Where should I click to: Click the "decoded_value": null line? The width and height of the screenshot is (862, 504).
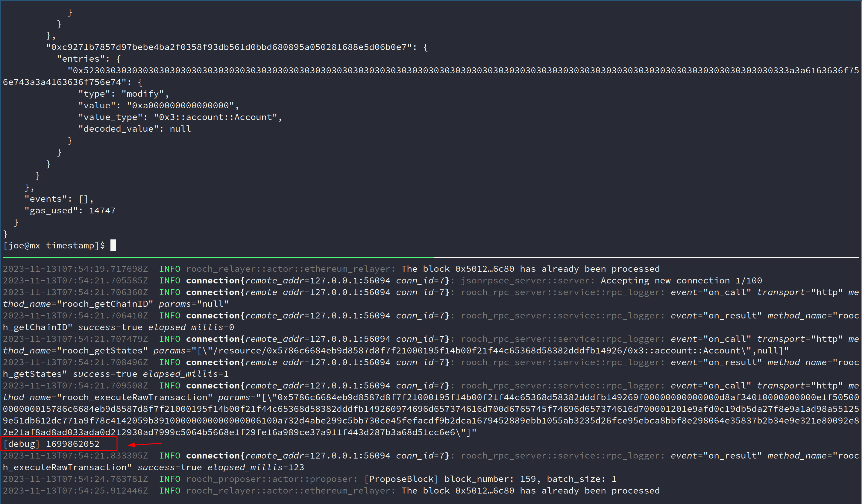click(134, 129)
